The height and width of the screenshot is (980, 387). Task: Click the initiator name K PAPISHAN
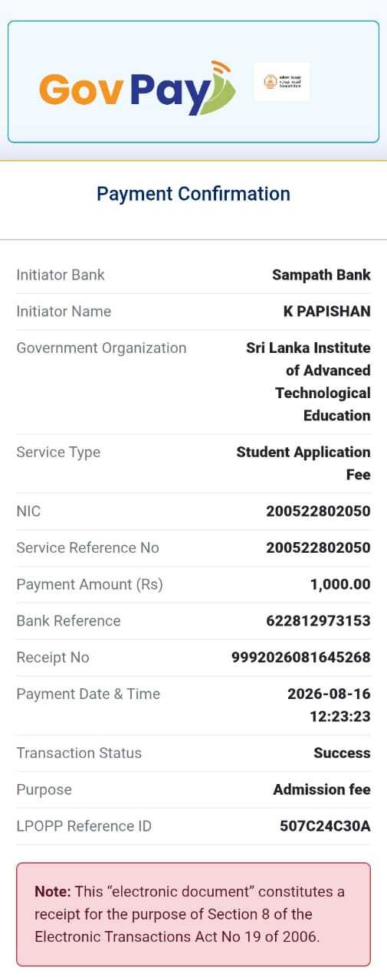click(327, 312)
